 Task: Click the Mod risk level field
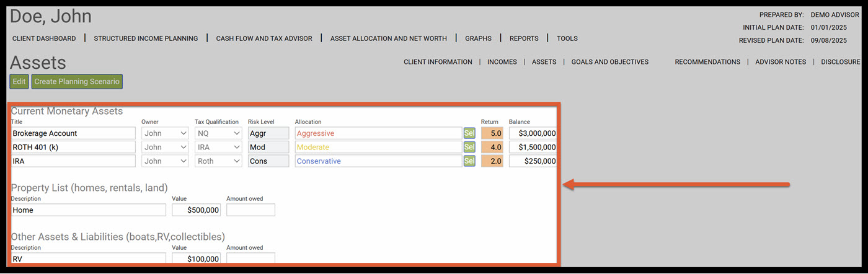(x=268, y=148)
